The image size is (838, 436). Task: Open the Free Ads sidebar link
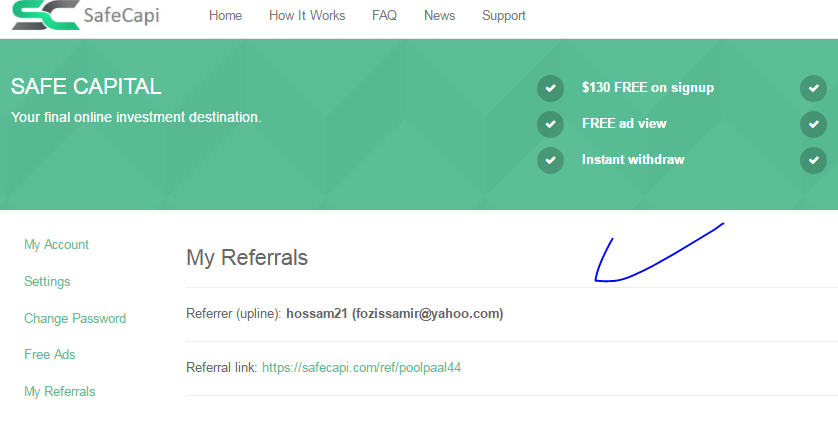pos(50,354)
